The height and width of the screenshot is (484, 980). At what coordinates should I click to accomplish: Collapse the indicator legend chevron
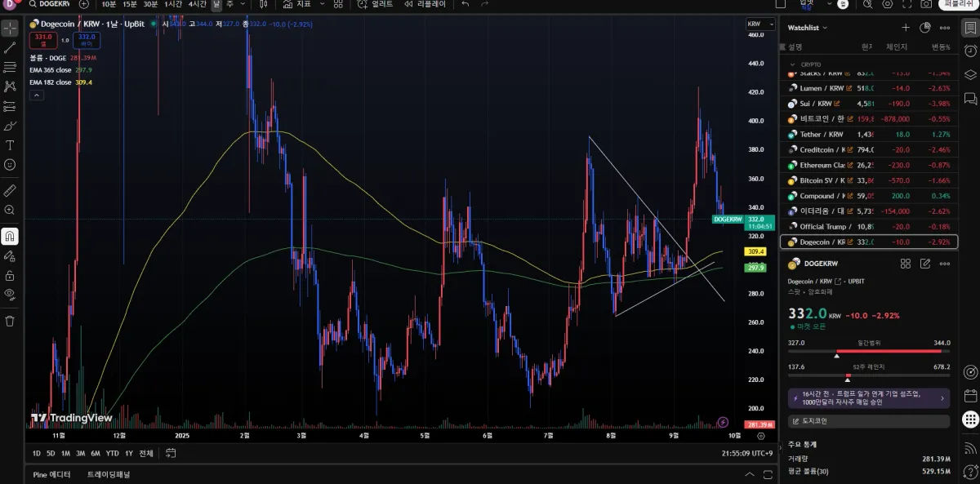click(36, 95)
